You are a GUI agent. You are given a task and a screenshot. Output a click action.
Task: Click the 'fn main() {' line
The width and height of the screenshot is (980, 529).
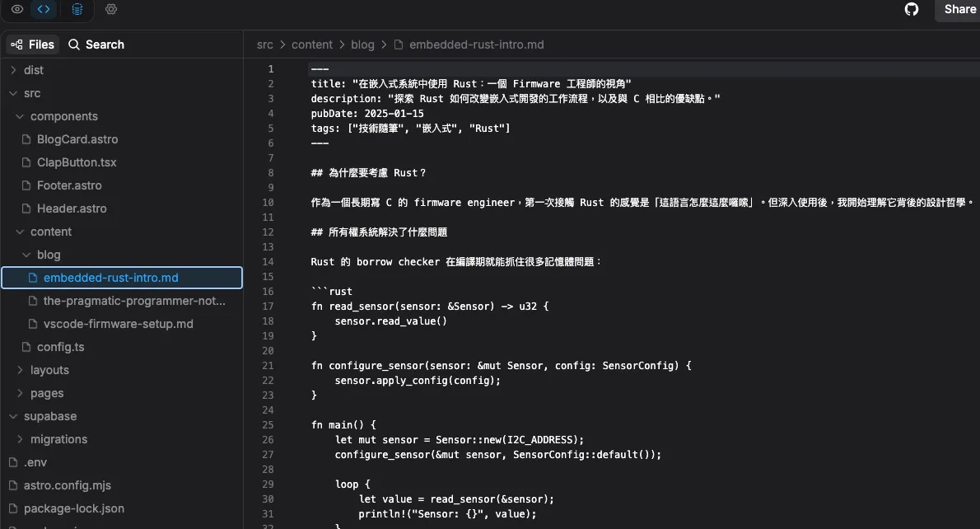343,425
